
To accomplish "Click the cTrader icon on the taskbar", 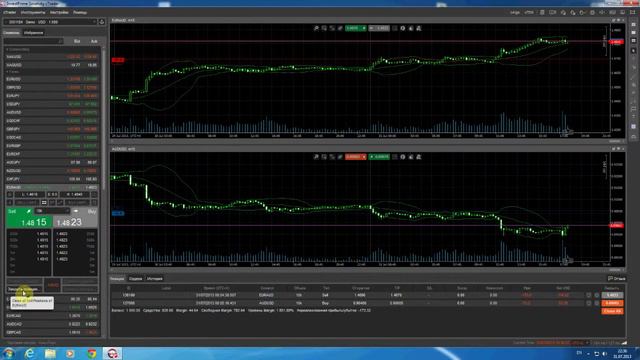I will [112, 353].
